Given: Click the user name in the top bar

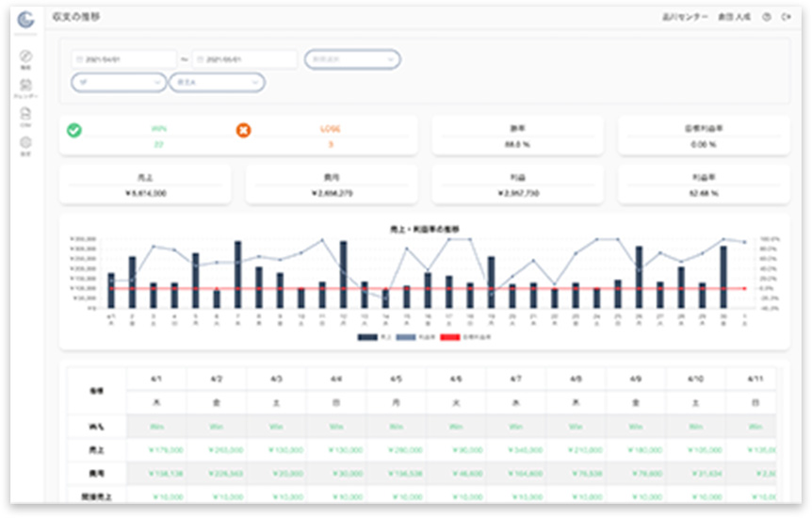Looking at the screenshot, I should point(734,17).
